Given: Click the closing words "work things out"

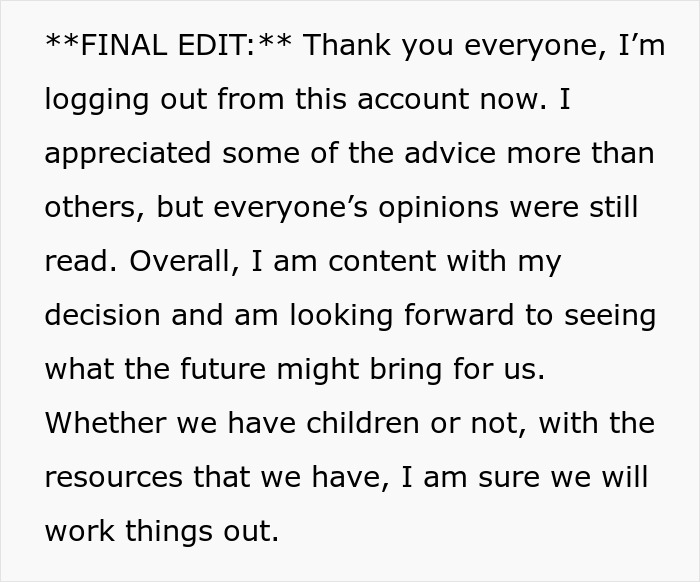Looking at the screenshot, I should pyautogui.click(x=162, y=532).
